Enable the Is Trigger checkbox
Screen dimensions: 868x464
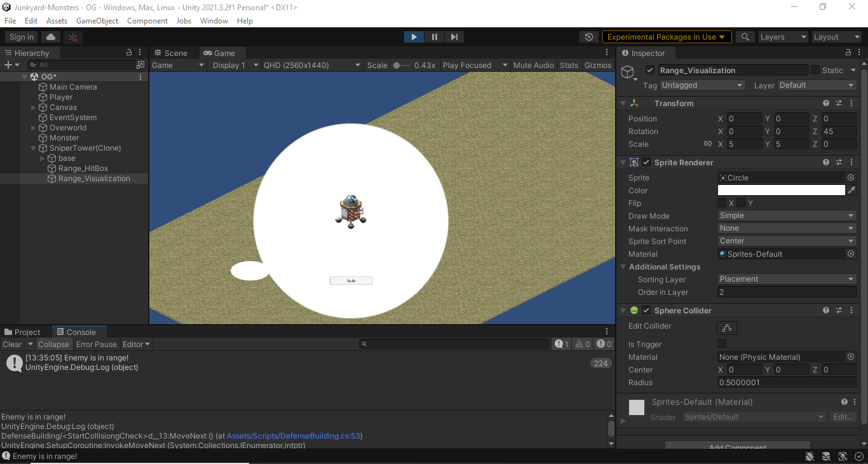tap(722, 344)
